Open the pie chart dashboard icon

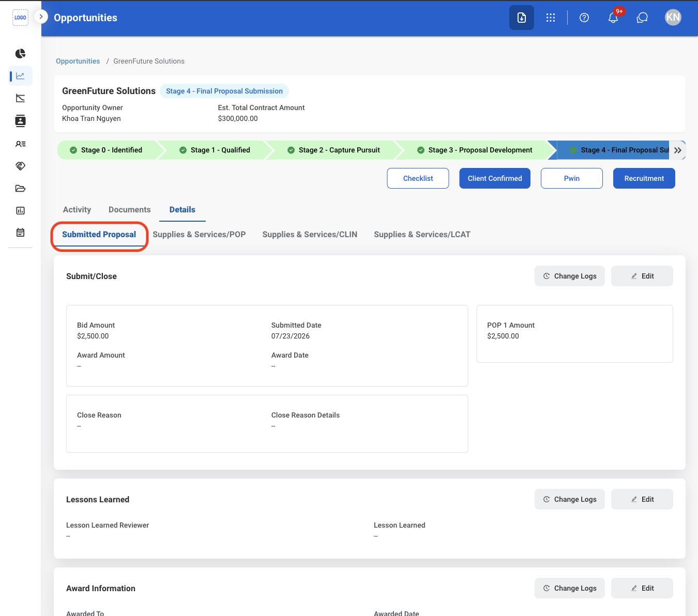click(21, 54)
